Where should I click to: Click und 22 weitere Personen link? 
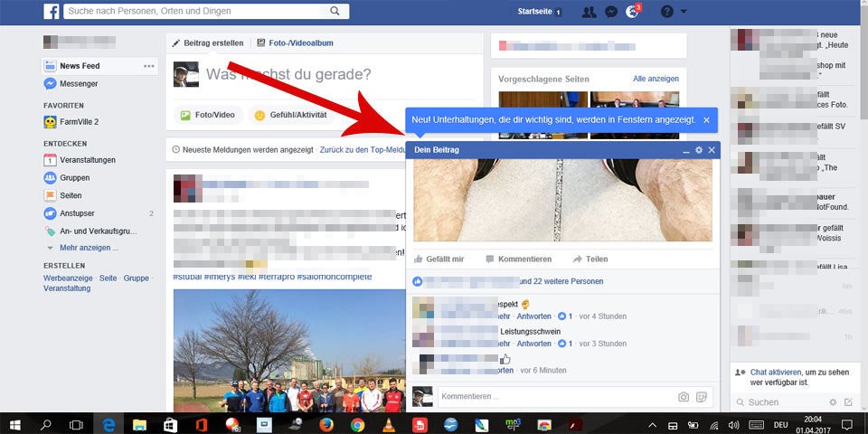tap(561, 281)
